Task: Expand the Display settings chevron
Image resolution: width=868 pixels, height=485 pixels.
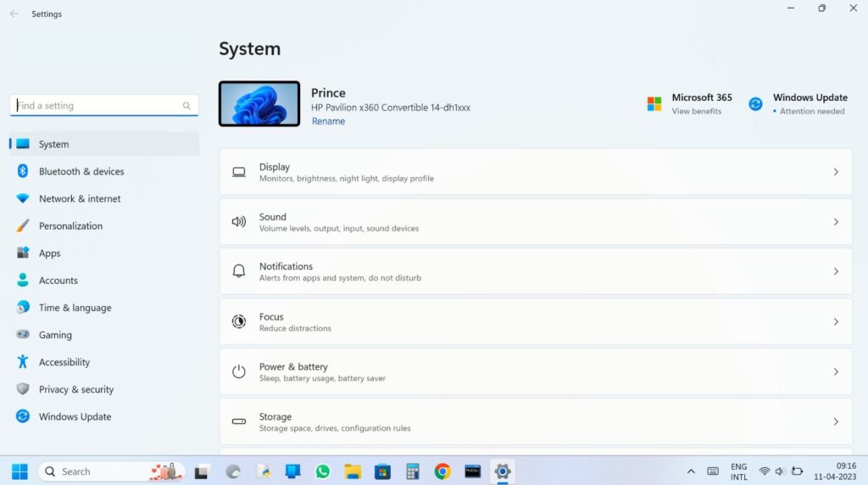Action: (836, 172)
